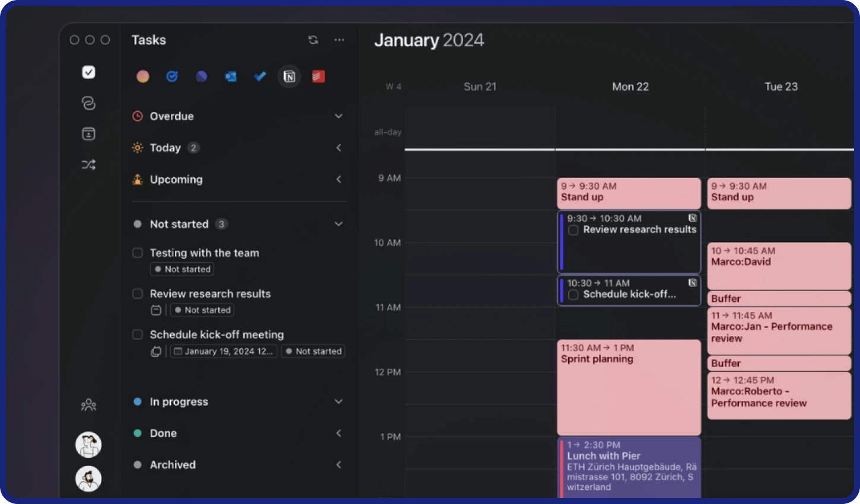Click the In progress blue status dot
The width and height of the screenshot is (860, 504).
(138, 401)
